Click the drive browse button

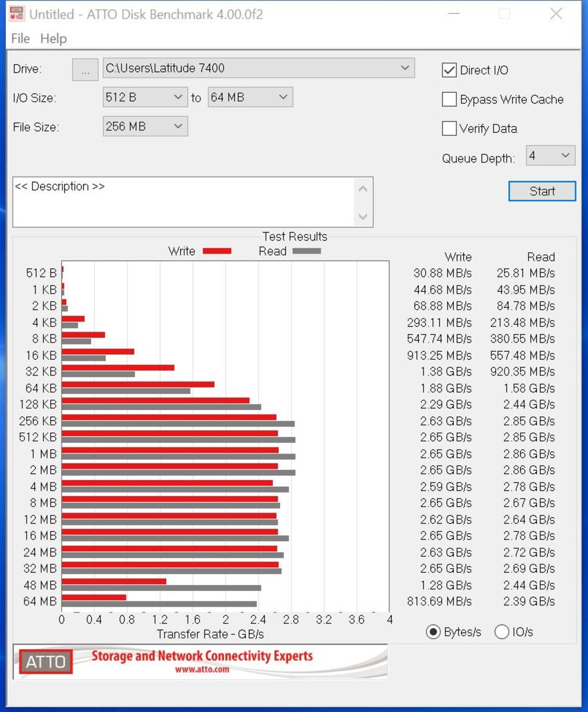(x=85, y=70)
